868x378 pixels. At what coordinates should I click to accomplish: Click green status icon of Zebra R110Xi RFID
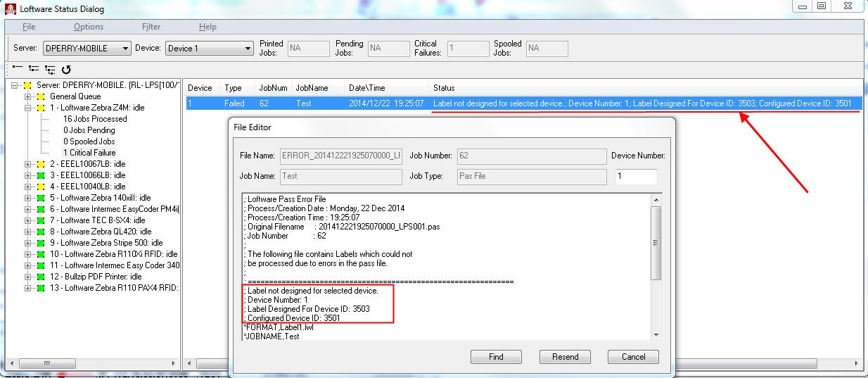[x=40, y=254]
